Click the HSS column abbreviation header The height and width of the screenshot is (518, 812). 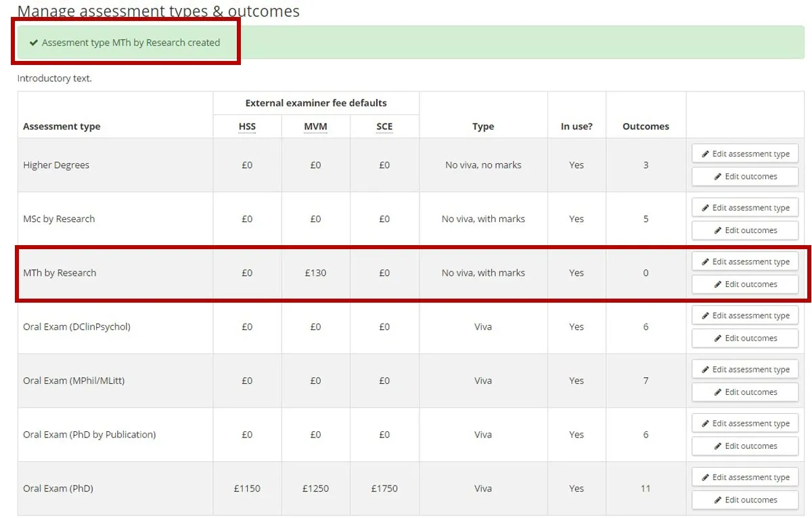click(247, 127)
